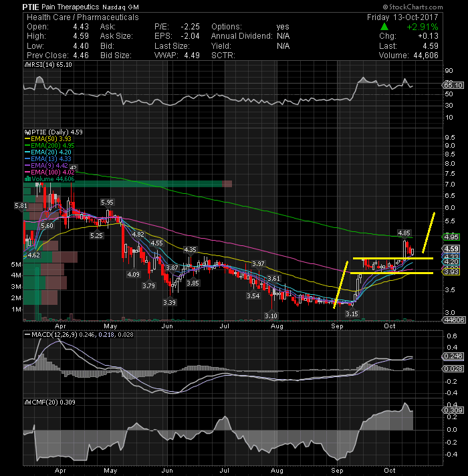Click the Pain Therapeutics company name
This screenshot has width=468, height=476.
tap(70, 7)
